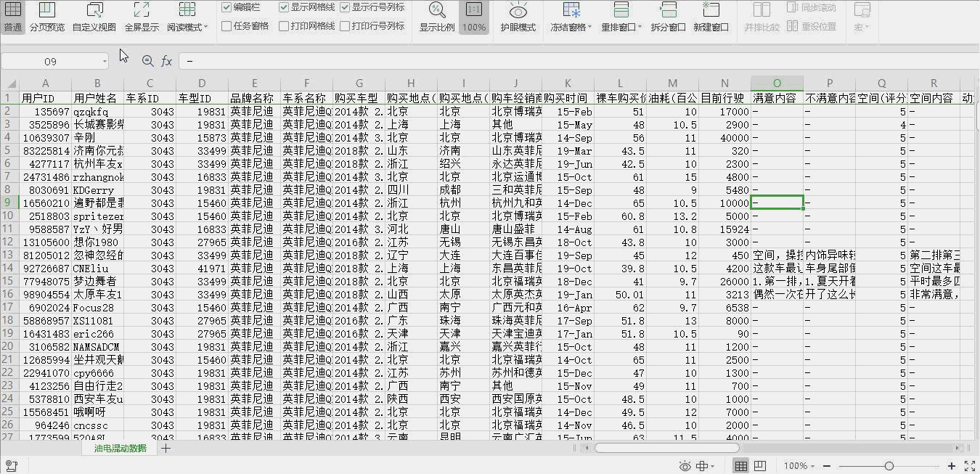
Task: Click horizontal scrollbar left arrow
Action: click(x=585, y=449)
